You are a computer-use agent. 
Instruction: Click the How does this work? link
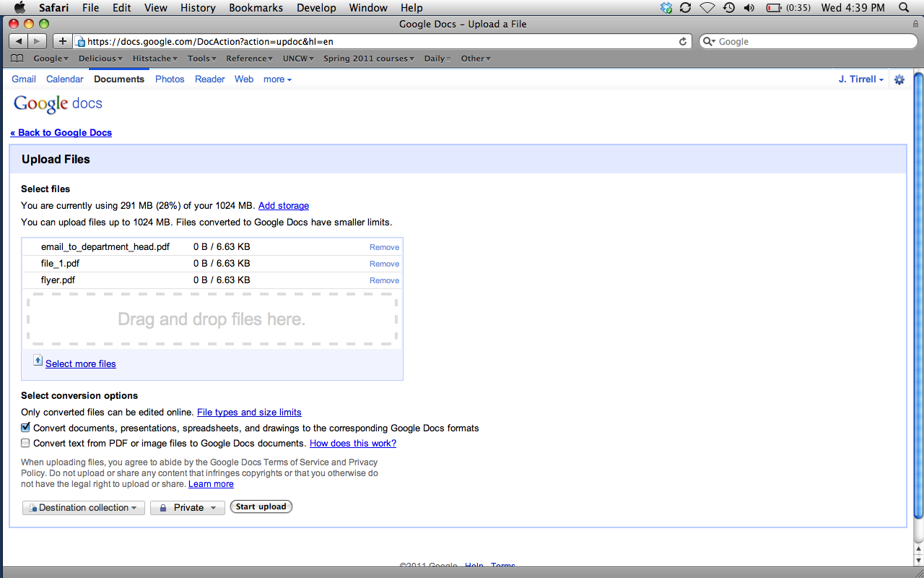353,444
